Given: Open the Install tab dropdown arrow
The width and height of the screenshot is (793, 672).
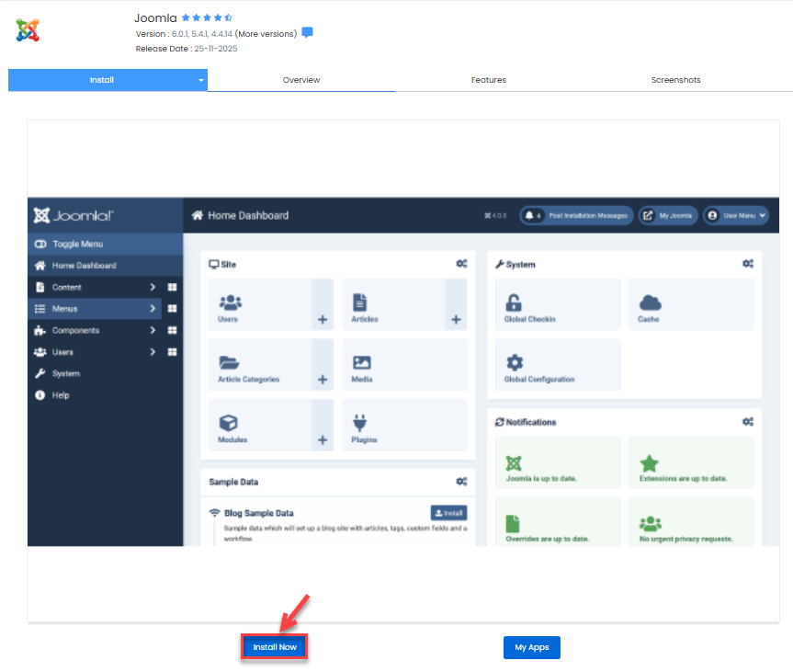Looking at the screenshot, I should click(201, 80).
